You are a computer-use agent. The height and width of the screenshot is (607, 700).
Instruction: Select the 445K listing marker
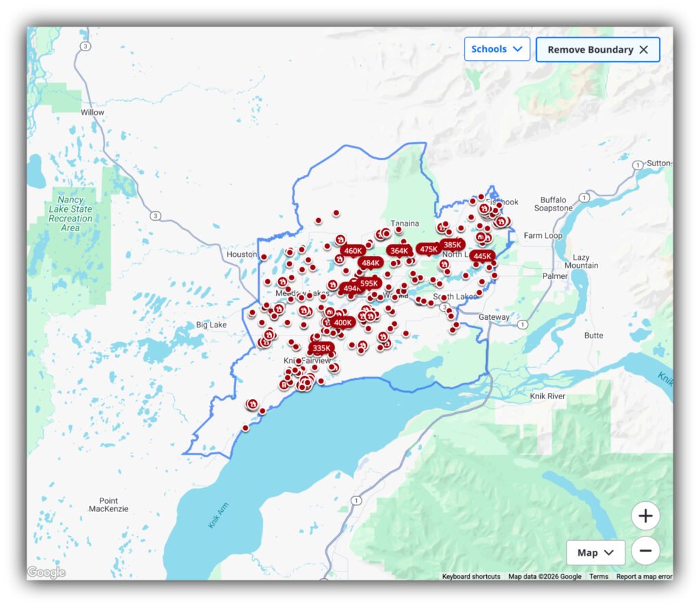point(482,256)
